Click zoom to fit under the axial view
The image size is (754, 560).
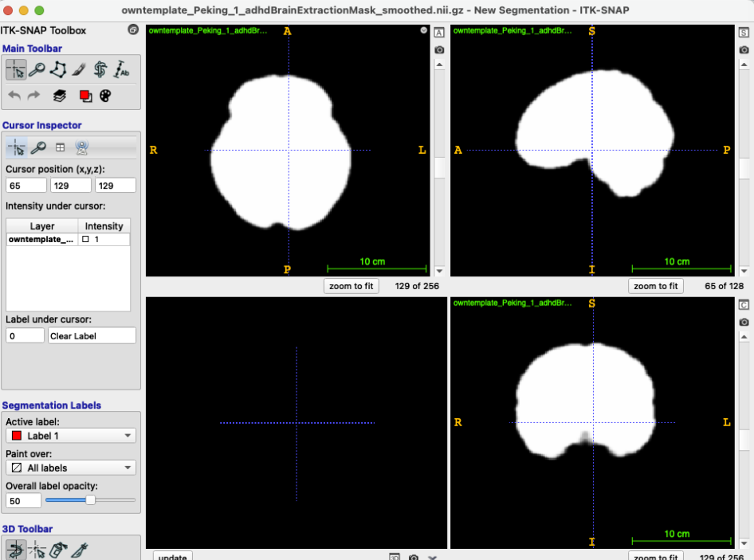(x=351, y=286)
